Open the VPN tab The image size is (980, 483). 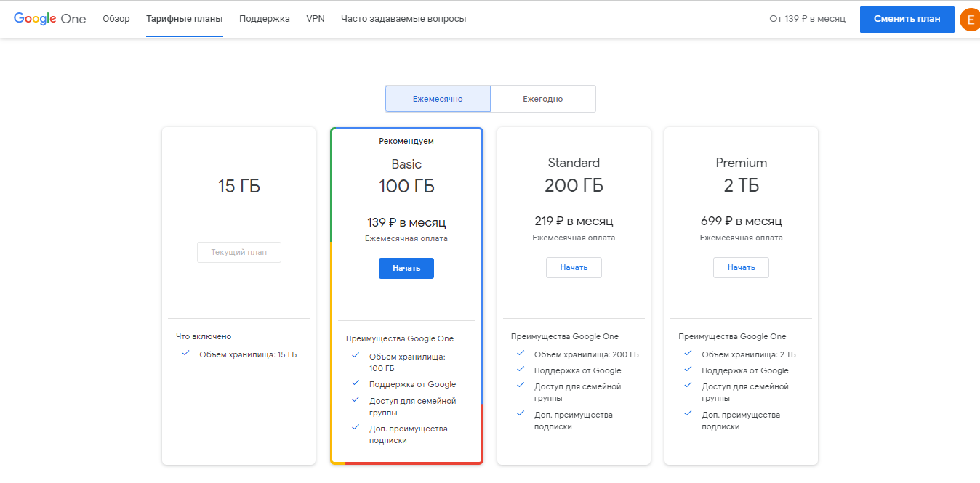coord(316,19)
